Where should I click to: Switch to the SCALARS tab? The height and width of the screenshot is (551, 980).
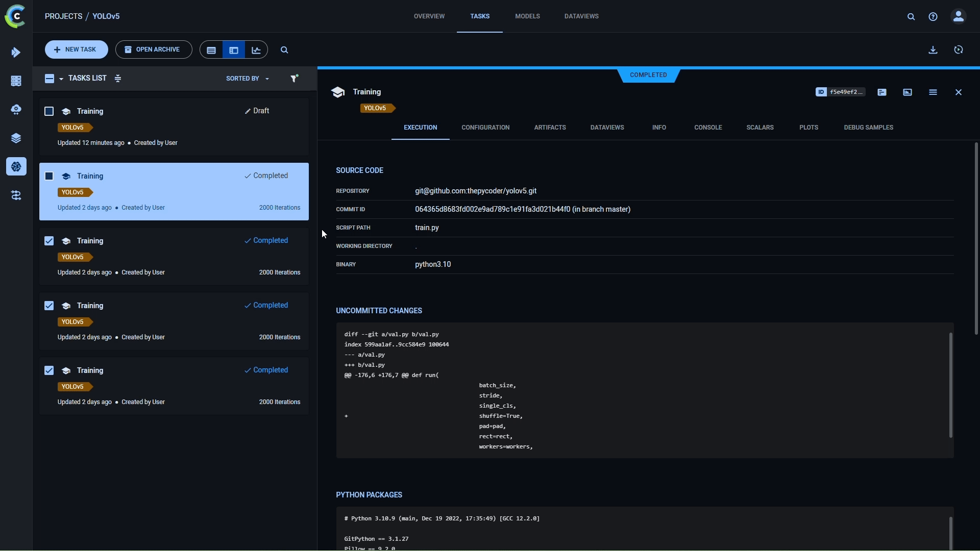pyautogui.click(x=760, y=128)
